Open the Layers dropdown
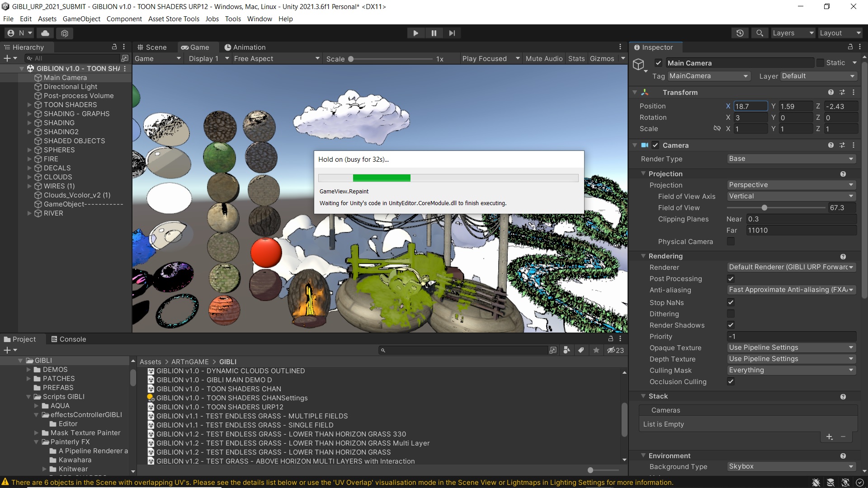This screenshot has width=868, height=488. click(x=793, y=33)
